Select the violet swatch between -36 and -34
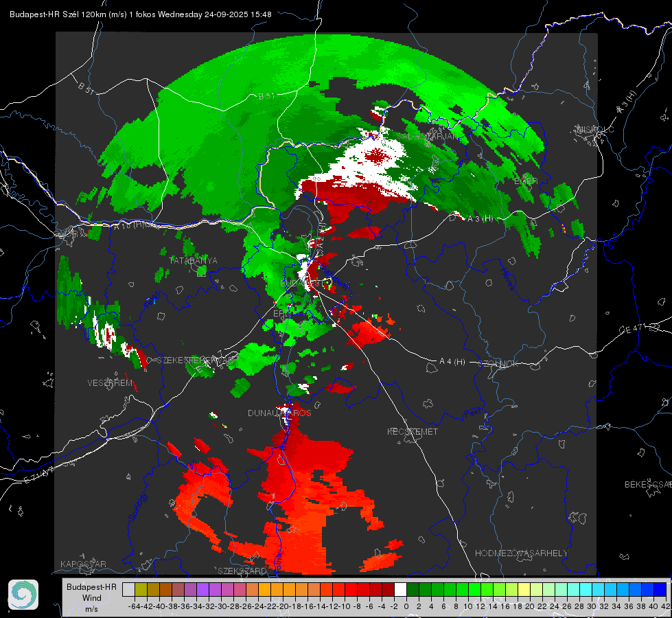This screenshot has height=618, width=672. click(190, 589)
